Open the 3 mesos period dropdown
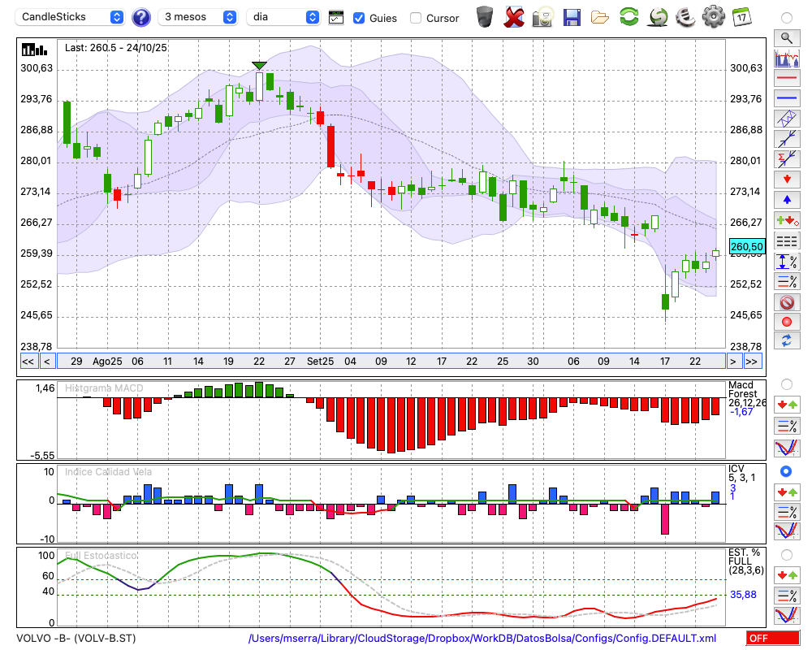 point(198,17)
